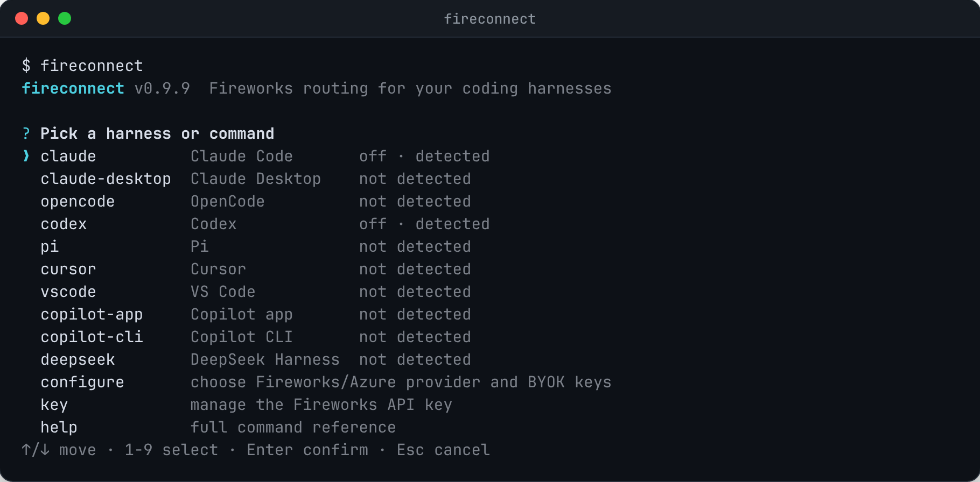The image size is (980, 482).
Task: Maximize the terminal with green button
Action: (x=65, y=18)
